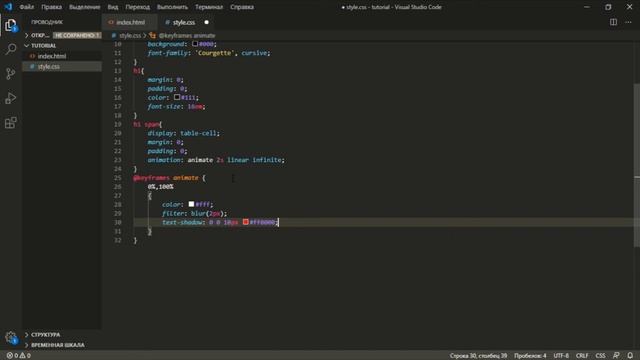Open the Файл menu
This screenshot has width=640, height=360.
27,7
